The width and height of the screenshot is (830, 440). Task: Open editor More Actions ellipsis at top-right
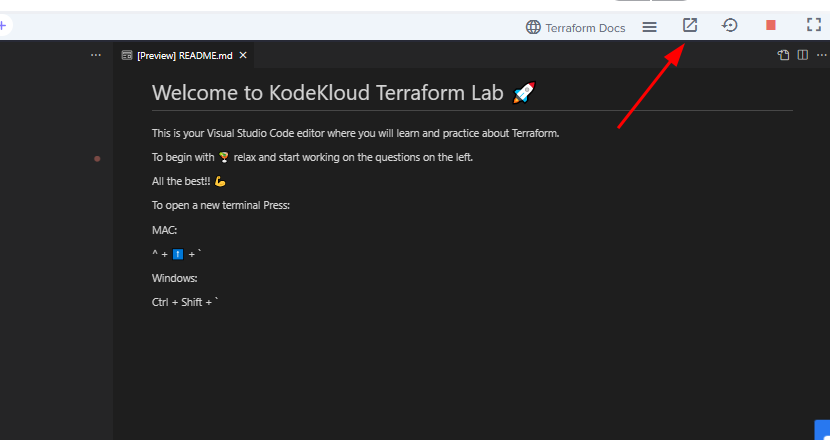click(821, 55)
